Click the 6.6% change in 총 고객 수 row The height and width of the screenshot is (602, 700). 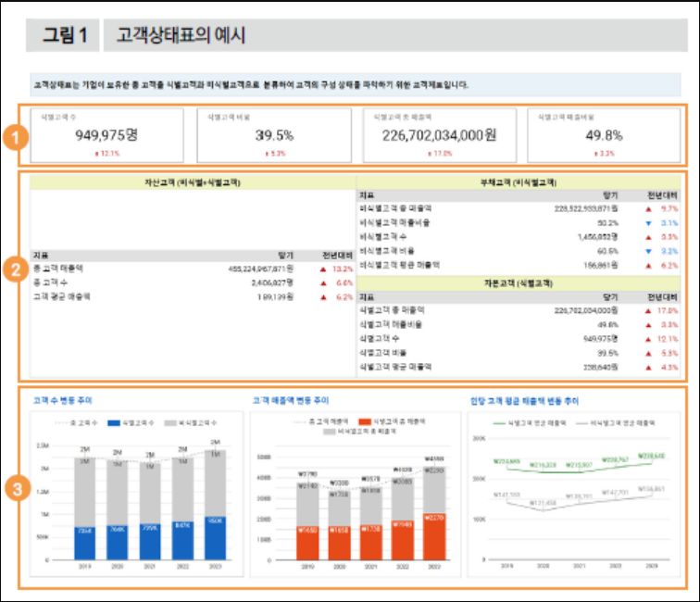(344, 283)
